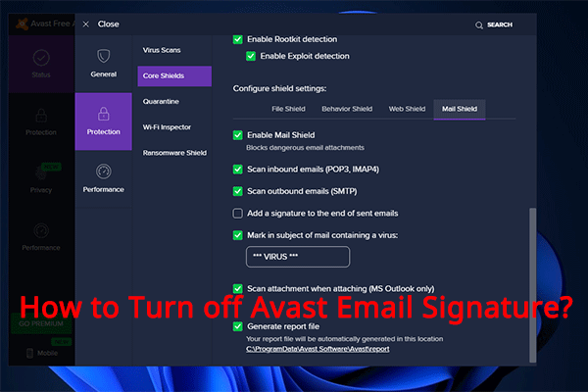Click the *** VIRUS *** text field
The image size is (588, 392).
[298, 257]
